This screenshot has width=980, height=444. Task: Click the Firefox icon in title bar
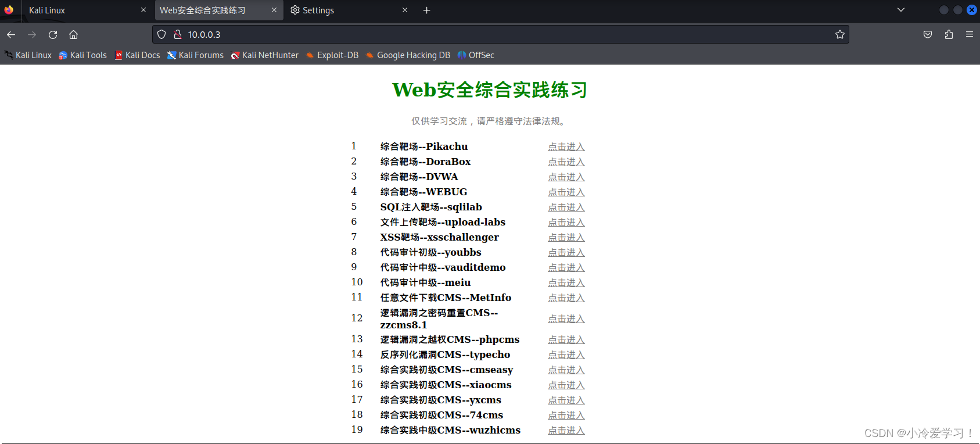(x=9, y=10)
